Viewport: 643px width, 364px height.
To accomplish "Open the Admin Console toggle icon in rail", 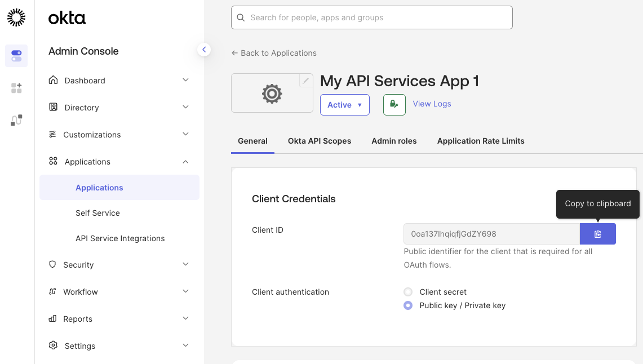I will pos(16,56).
